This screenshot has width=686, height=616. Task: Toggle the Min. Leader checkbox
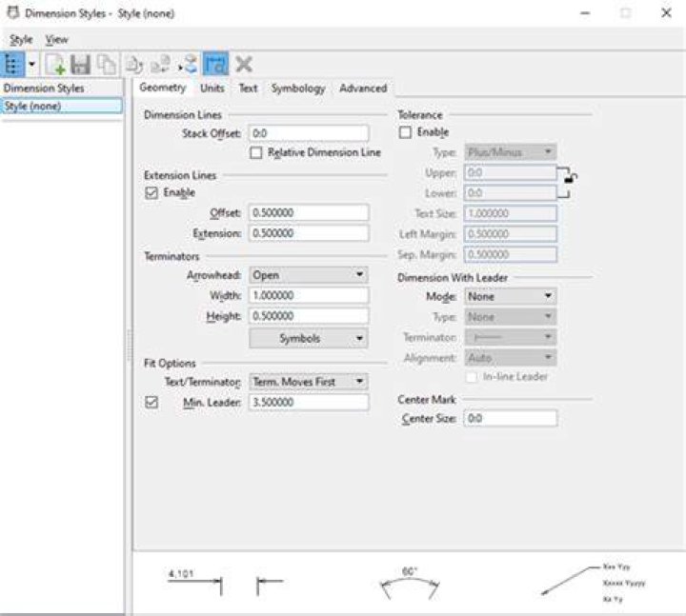151,402
